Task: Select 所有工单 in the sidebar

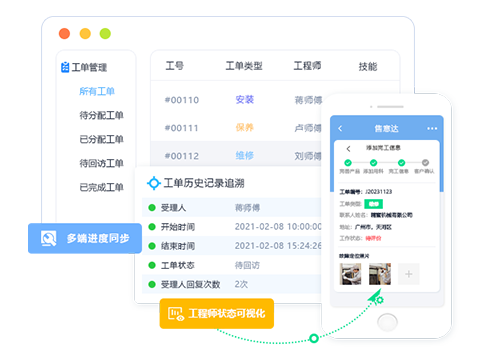Action: (97, 91)
